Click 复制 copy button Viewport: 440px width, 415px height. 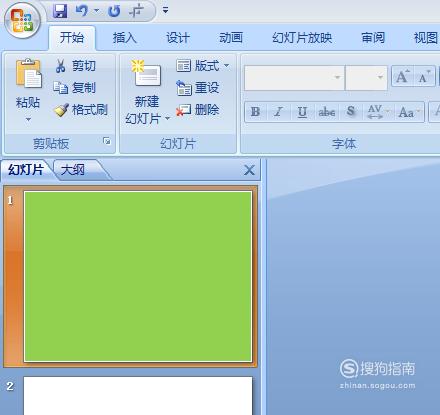click(75, 88)
